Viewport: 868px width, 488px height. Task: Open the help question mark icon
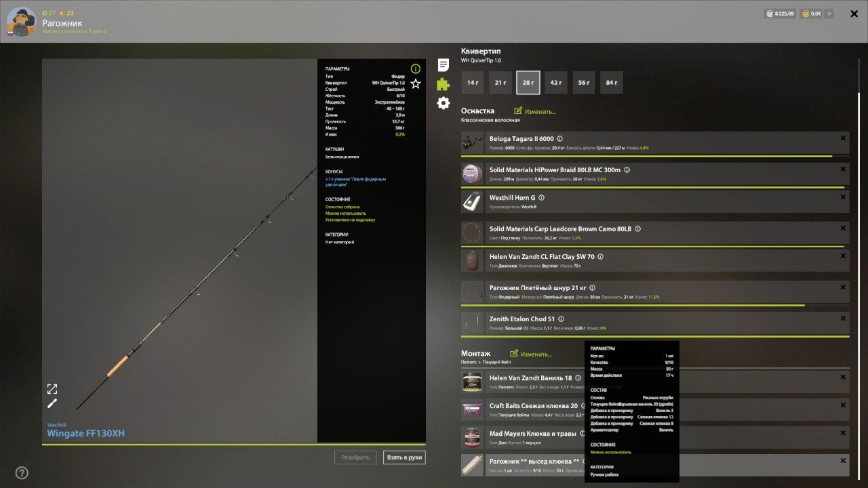(22, 472)
